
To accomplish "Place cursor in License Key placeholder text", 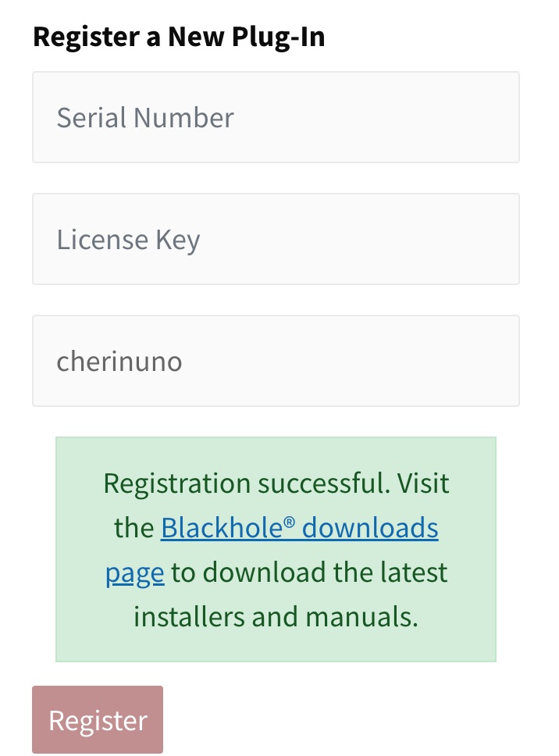I will pyautogui.click(x=128, y=240).
